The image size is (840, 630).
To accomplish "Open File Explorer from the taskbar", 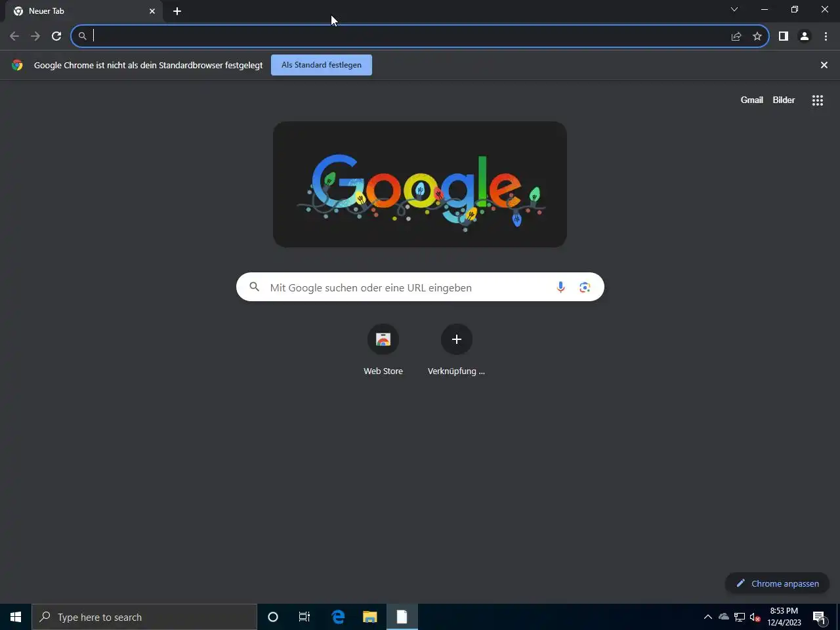I will coord(370,617).
